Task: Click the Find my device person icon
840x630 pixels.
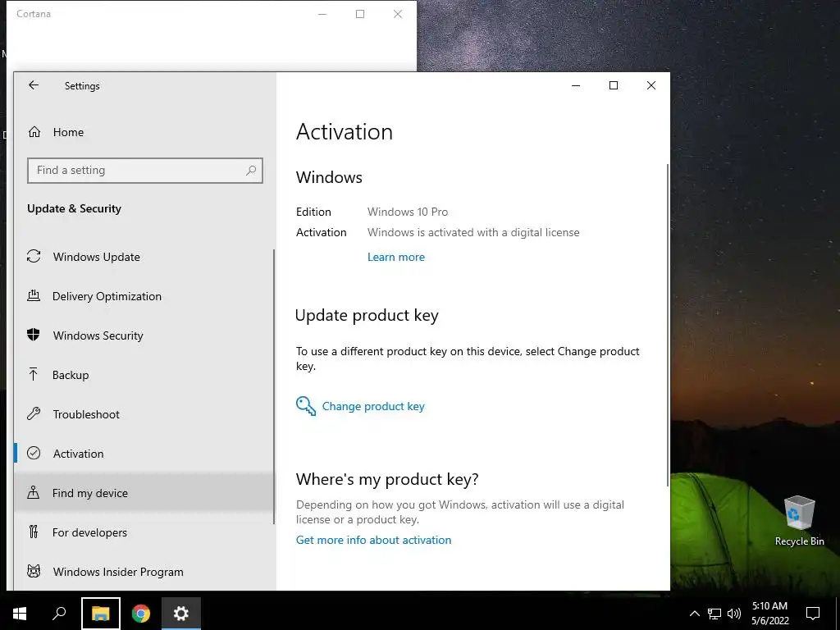Action: coord(33,492)
